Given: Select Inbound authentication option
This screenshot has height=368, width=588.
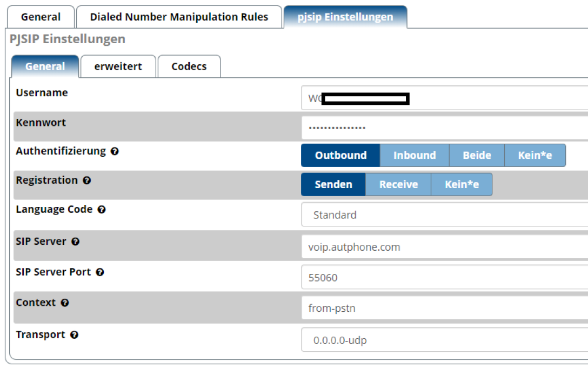Looking at the screenshot, I should [415, 155].
